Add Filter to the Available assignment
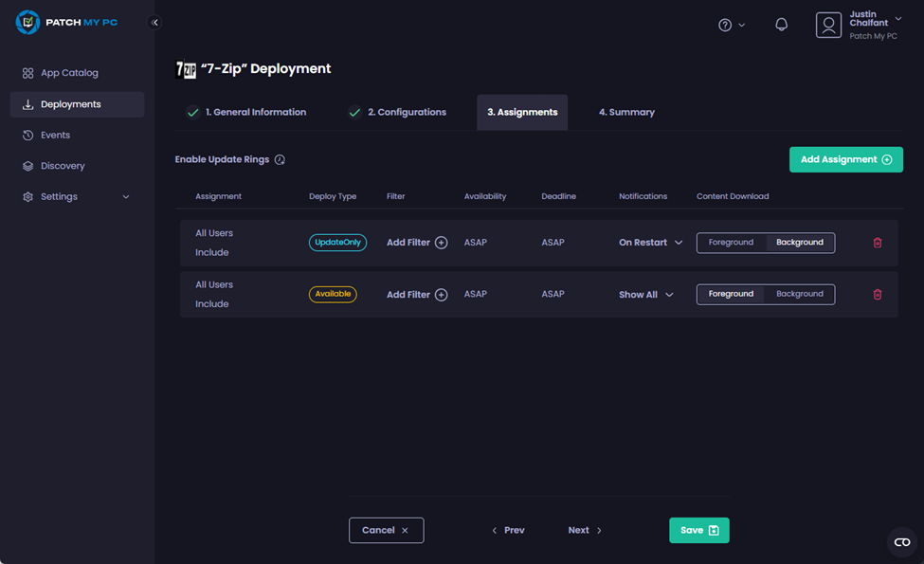The image size is (924, 564). point(417,295)
